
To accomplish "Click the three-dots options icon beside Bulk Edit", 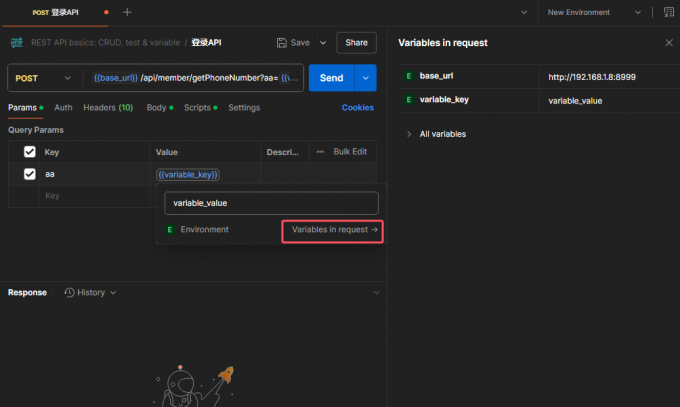I will (320, 152).
